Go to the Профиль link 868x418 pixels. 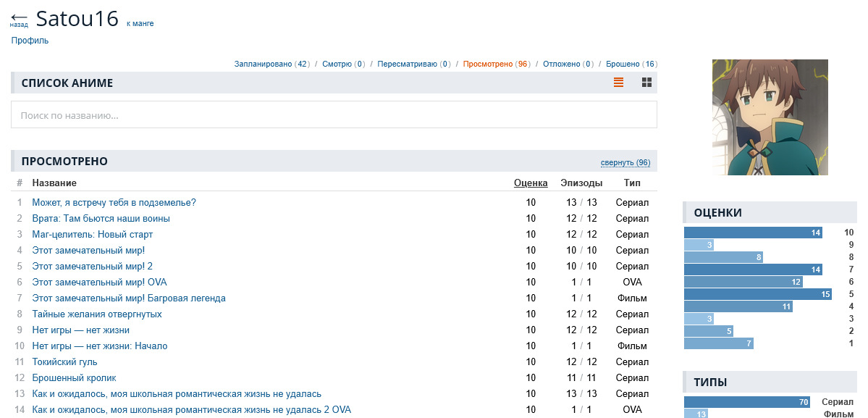[30, 41]
